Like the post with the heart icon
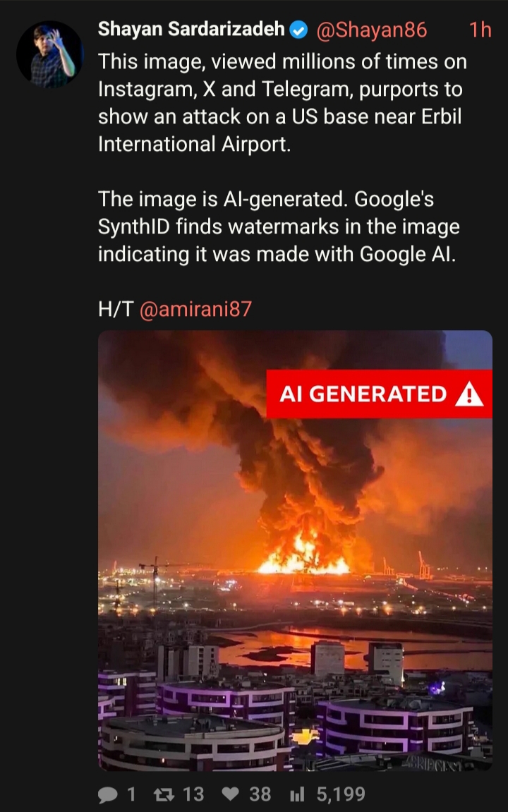 point(231,794)
